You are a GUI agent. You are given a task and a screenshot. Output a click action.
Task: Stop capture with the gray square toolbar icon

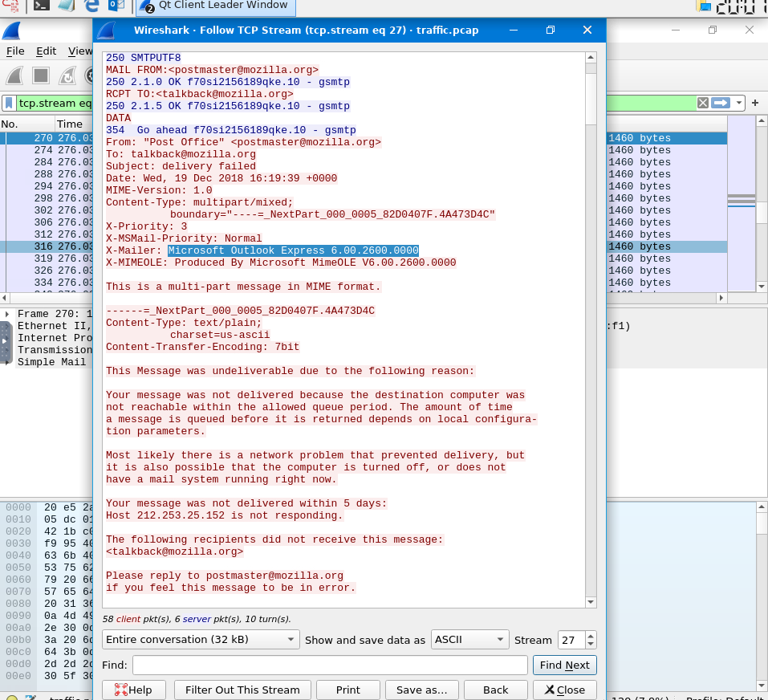[41, 75]
